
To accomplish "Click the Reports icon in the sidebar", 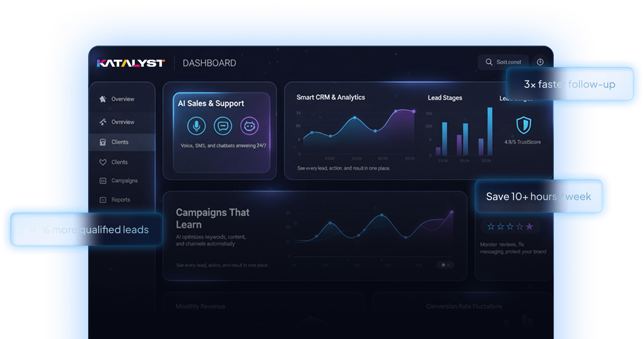I will (x=103, y=200).
